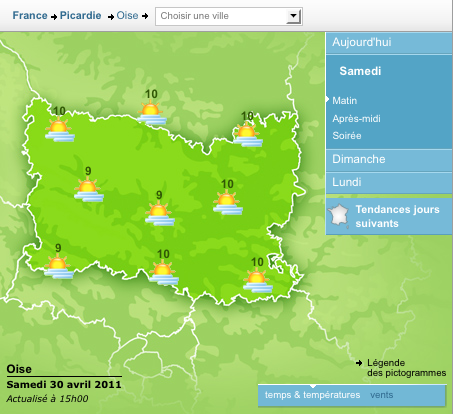
Task: Click the northwest sun-cloud icon showing 10
Action: (60, 130)
